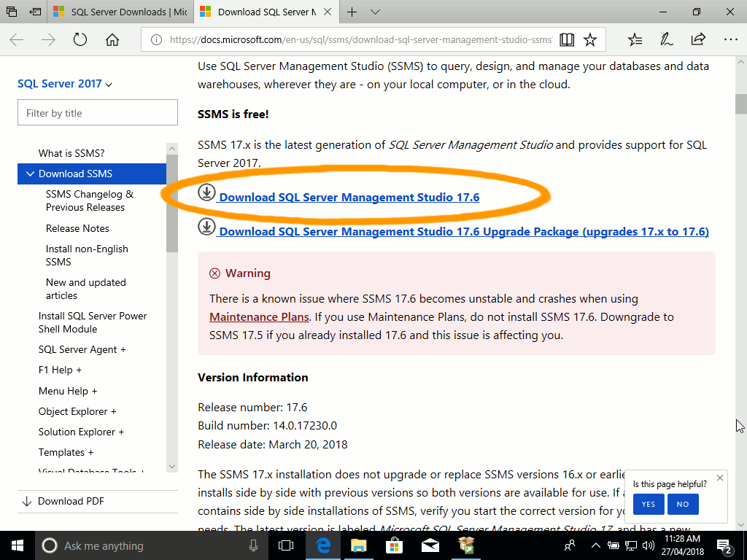Expand Solution Explorer section

click(81, 432)
